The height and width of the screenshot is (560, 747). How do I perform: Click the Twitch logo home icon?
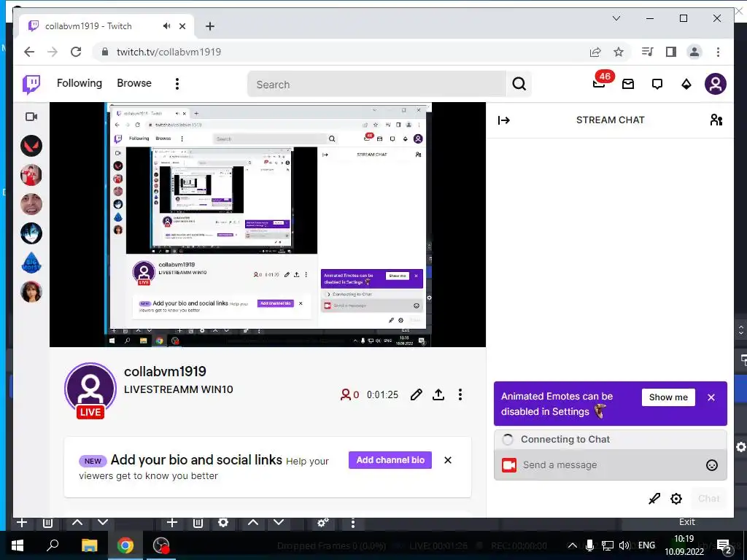coord(31,85)
